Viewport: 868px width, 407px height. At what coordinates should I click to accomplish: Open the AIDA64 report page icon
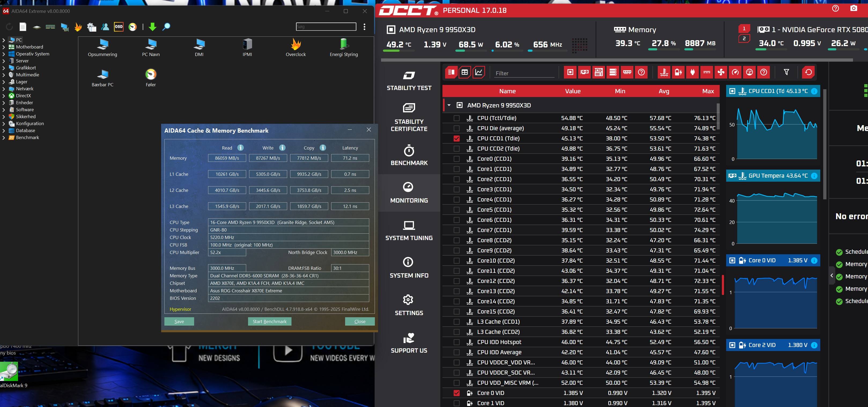click(x=23, y=27)
